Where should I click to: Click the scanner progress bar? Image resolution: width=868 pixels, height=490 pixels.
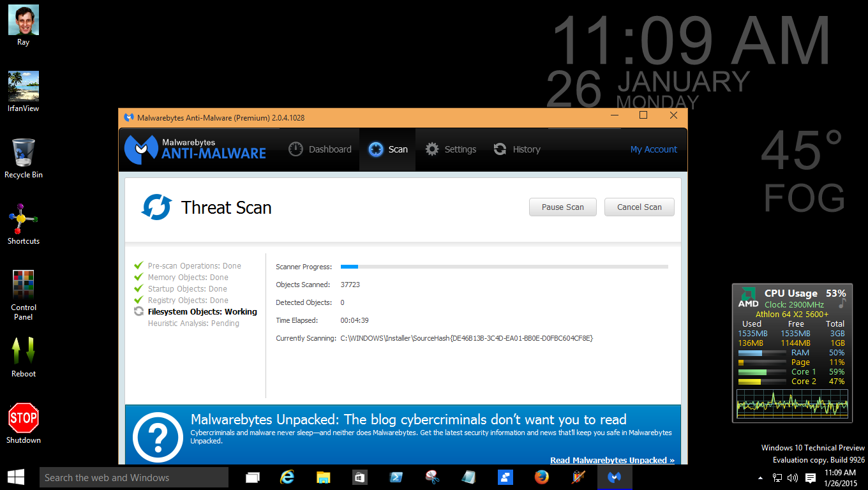pyautogui.click(x=504, y=267)
